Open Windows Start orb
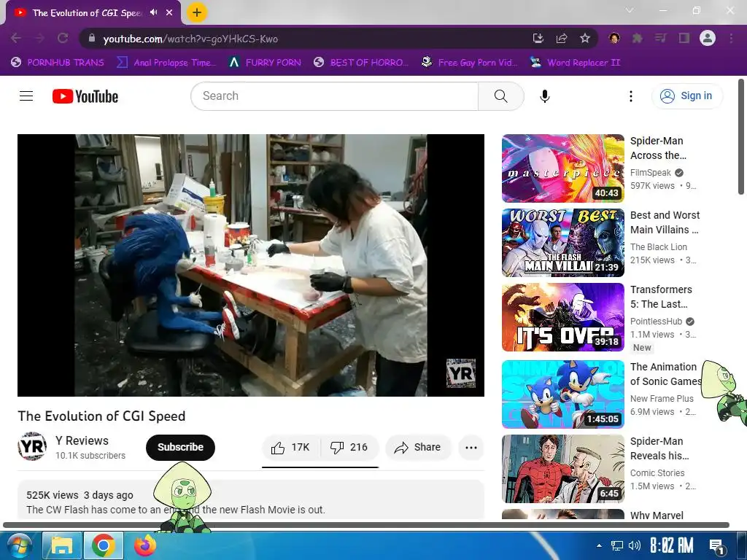Viewport: 747px width, 560px height. click(x=19, y=545)
